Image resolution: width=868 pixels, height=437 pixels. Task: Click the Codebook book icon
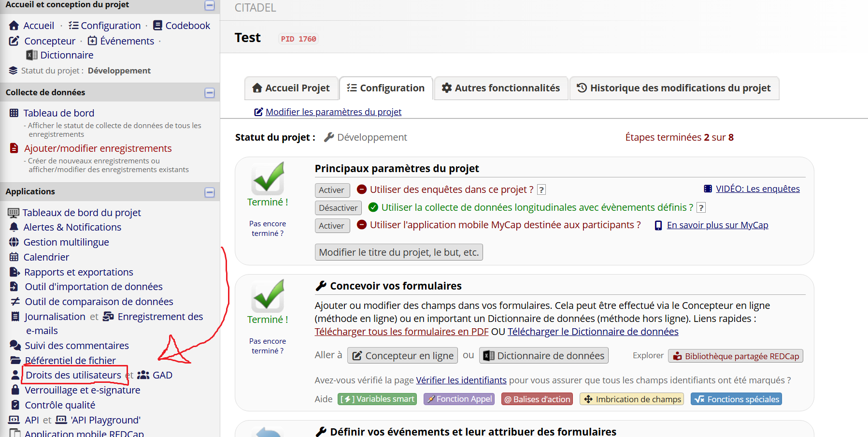pyautogui.click(x=157, y=26)
